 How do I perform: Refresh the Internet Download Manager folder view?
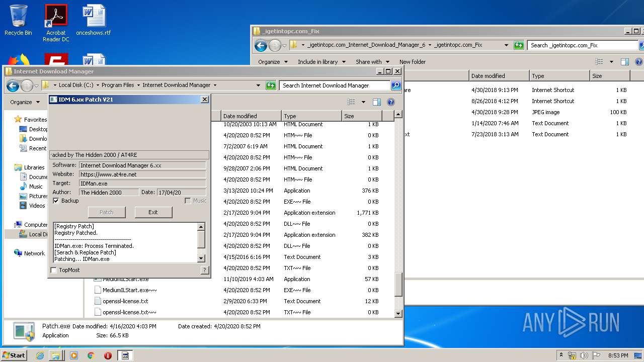[x=271, y=85]
